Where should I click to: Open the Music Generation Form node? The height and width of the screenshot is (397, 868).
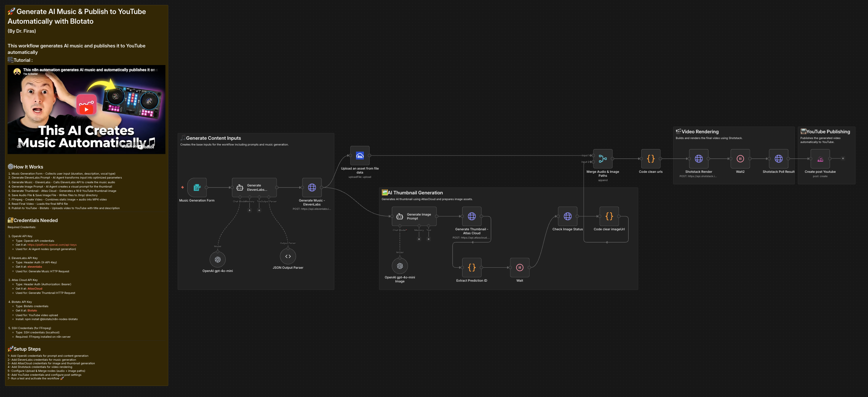(197, 188)
